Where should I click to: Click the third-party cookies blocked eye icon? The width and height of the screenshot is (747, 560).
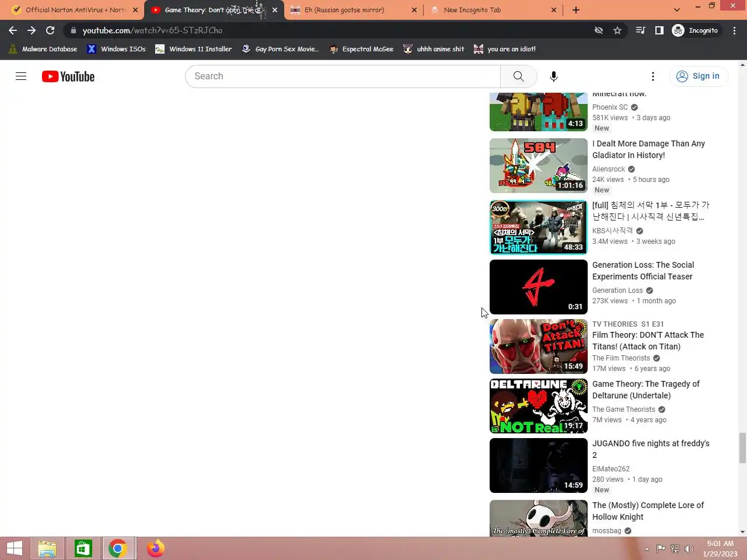point(599,30)
